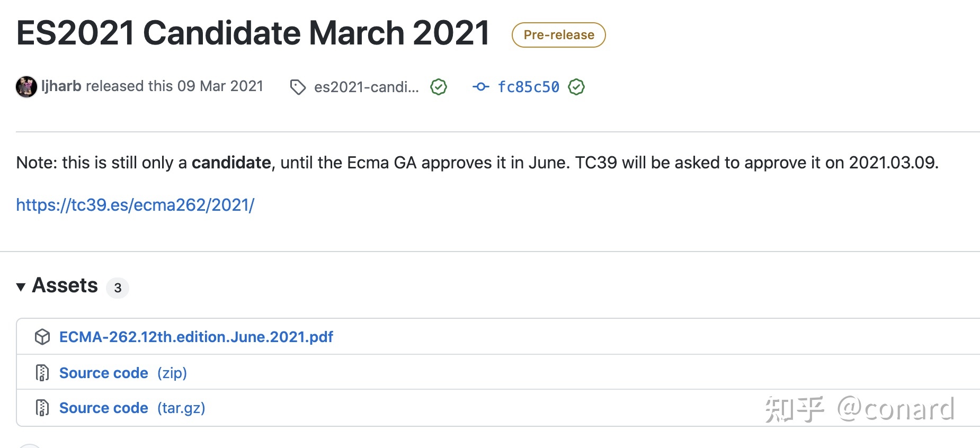Open the es2021-candi... tag link

(x=367, y=87)
